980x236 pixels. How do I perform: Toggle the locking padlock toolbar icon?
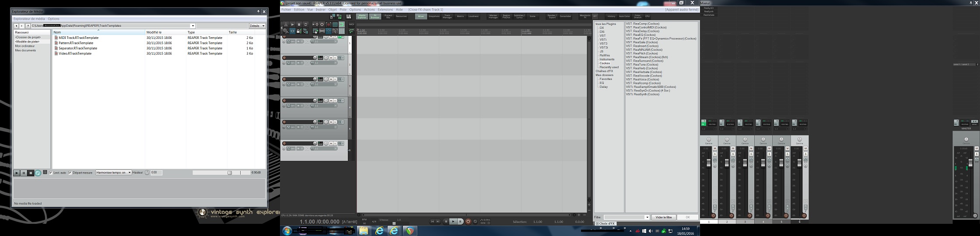point(299,31)
